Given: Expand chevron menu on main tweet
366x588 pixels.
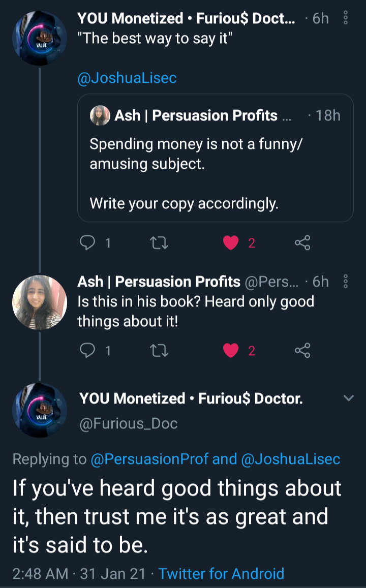Looking at the screenshot, I should 348,398.
